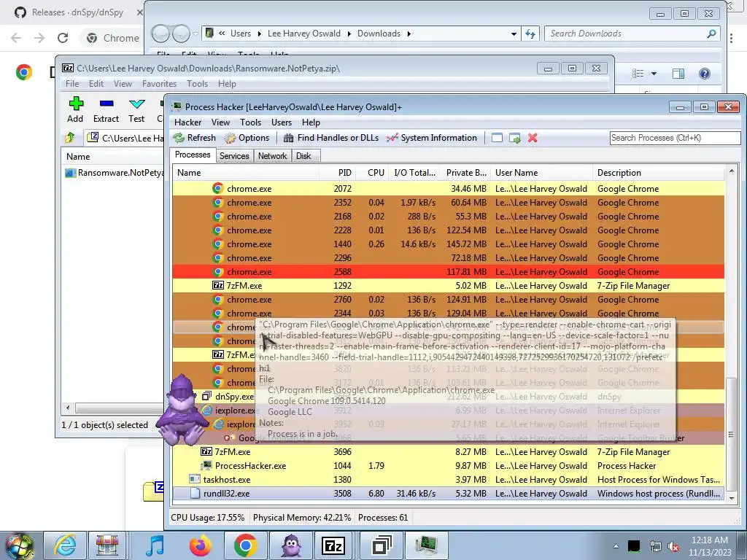Click Explorer address refresh button
747x560 pixels.
(530, 34)
